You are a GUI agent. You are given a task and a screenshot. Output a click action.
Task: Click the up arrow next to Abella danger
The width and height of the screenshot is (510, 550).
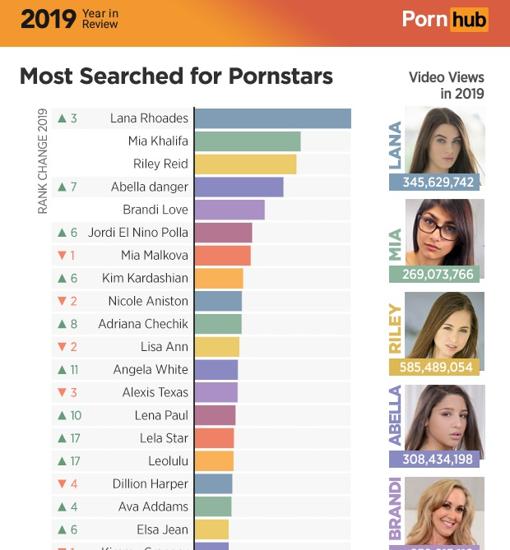[62, 187]
